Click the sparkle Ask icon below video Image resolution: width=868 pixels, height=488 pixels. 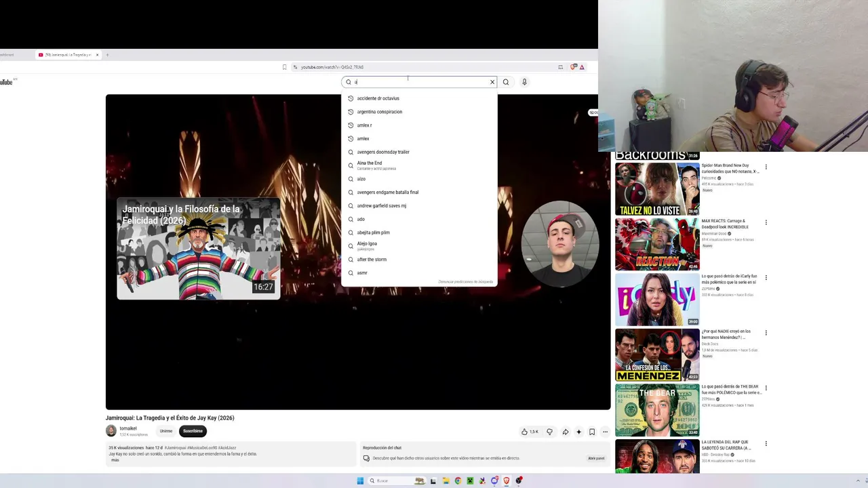point(578,432)
